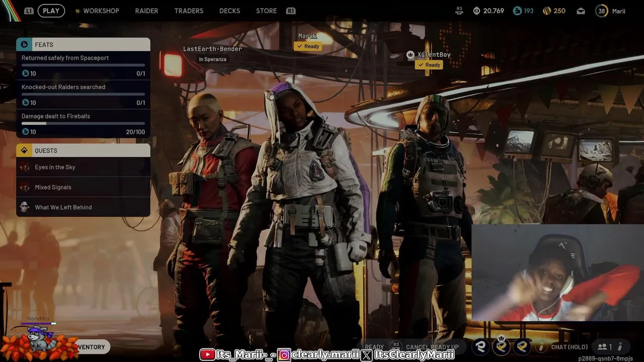The width and height of the screenshot is (644, 362).
Task: Click the reward icon under Fireballs feat
Action: (x=26, y=132)
